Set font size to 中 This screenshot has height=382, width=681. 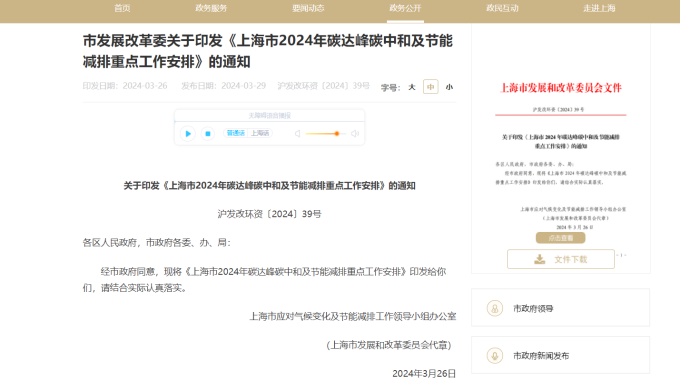(430, 87)
